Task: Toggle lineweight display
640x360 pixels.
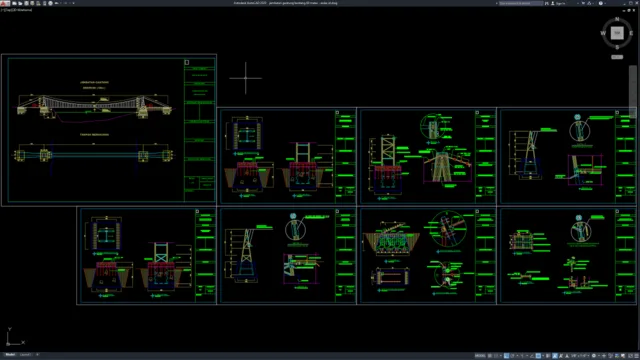Action: (548, 356)
